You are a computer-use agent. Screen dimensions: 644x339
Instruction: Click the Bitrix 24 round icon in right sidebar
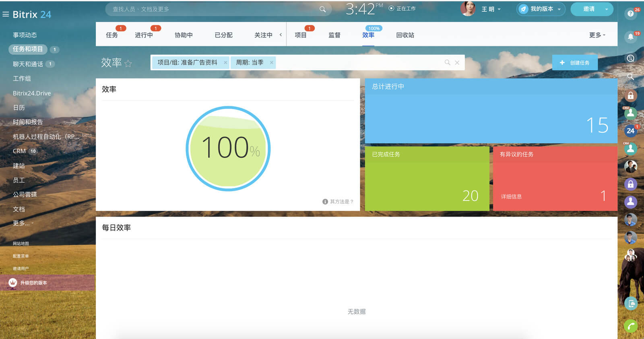click(630, 130)
